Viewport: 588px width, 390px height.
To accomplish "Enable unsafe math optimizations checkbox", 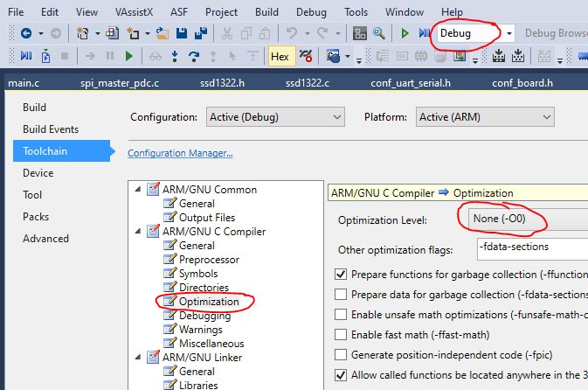I will [x=341, y=314].
